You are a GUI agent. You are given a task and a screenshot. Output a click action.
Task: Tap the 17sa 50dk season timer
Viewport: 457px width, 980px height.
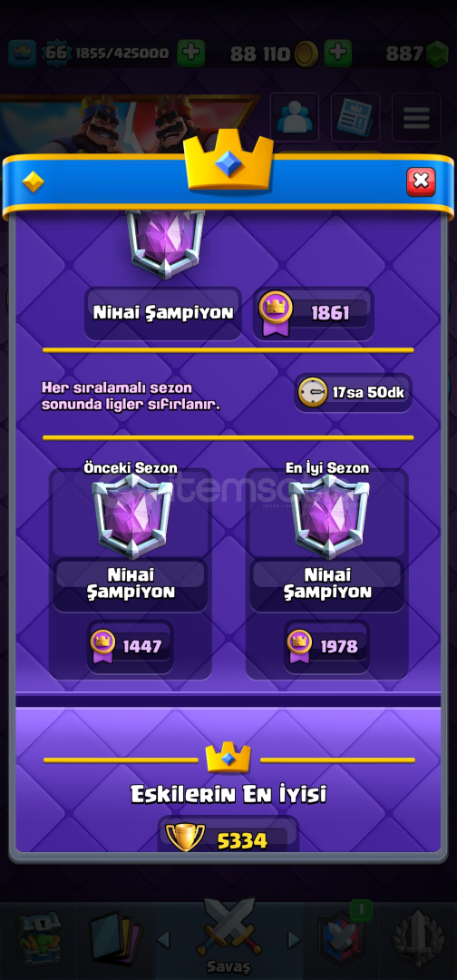354,393
